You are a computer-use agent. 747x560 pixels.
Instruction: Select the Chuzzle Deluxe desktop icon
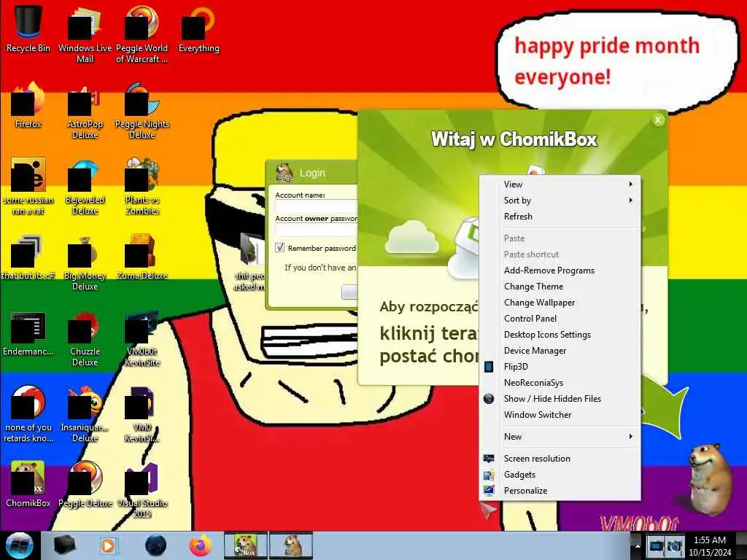tap(85, 338)
